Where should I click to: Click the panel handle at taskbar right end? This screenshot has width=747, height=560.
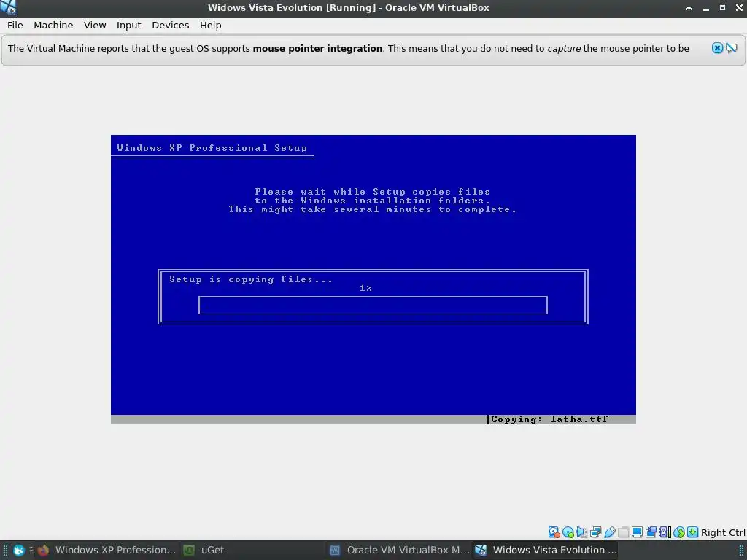pyautogui.click(x=741, y=550)
